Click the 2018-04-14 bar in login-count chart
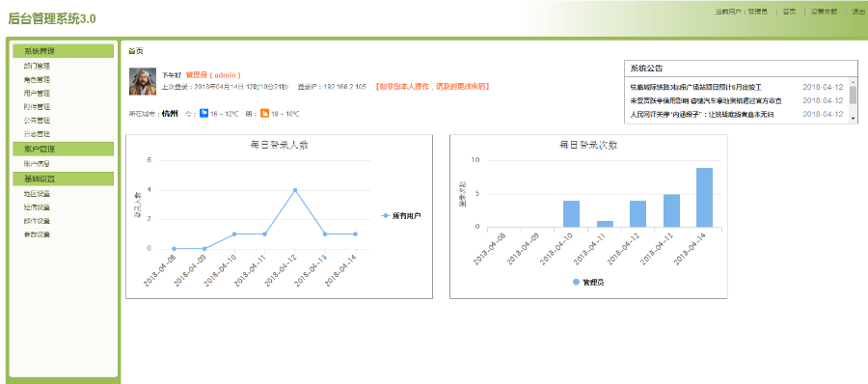The image size is (868, 384). click(x=704, y=197)
